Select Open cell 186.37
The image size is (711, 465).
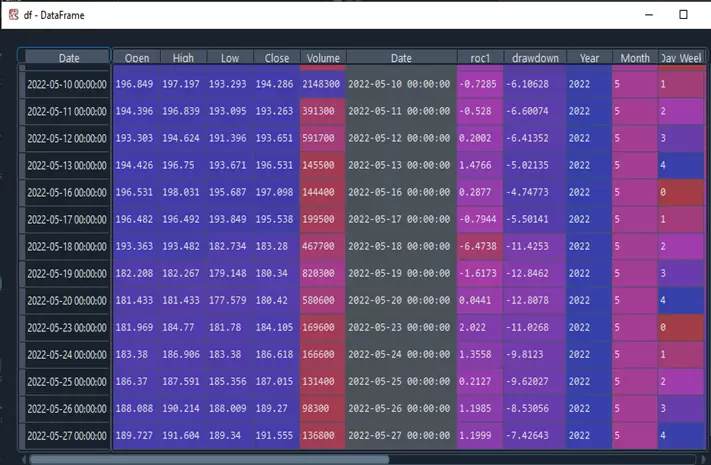(x=136, y=382)
